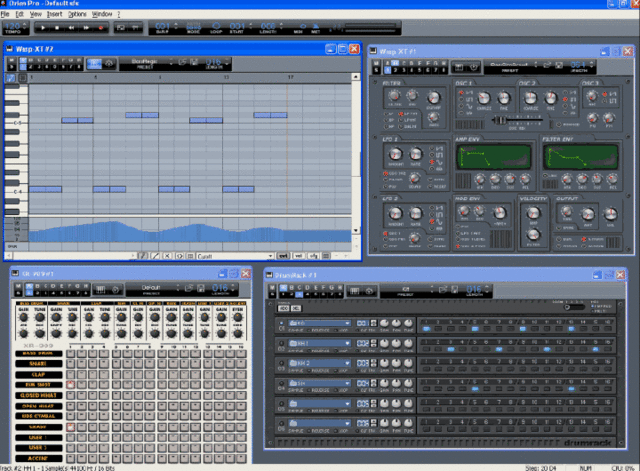Click the OSC mix slider in Wasp XT #1
Viewport: 640px width, 471px height.
(518, 120)
